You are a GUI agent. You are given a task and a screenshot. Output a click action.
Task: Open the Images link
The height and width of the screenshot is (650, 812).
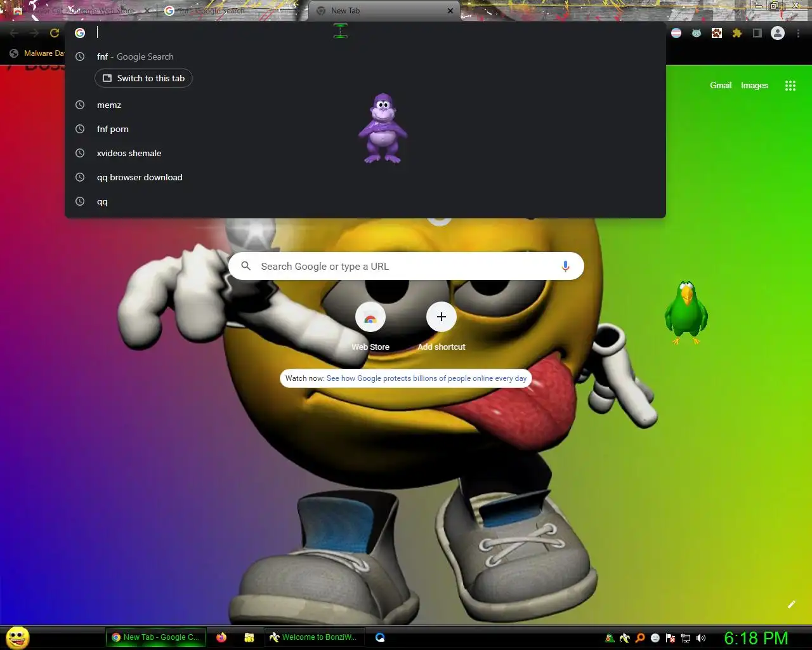coord(754,86)
